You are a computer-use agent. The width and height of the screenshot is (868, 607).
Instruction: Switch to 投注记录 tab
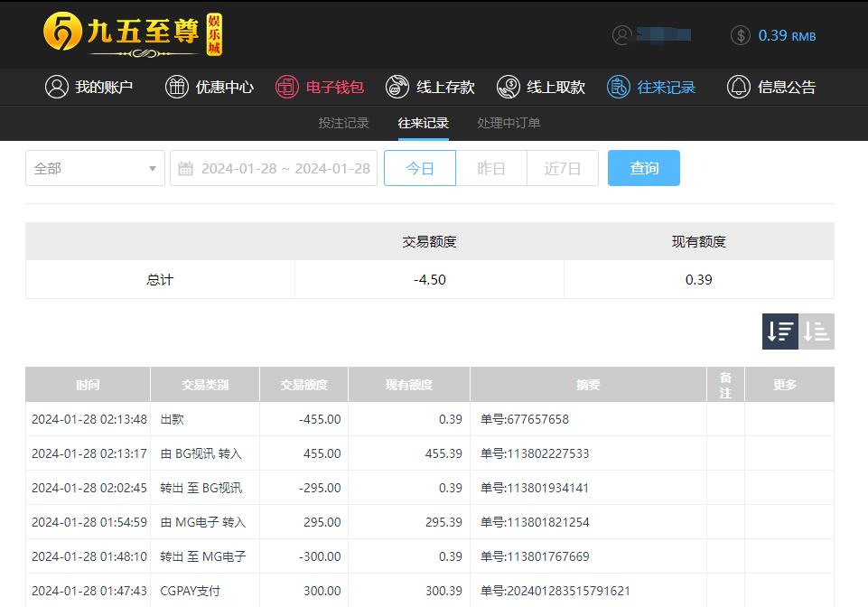[x=343, y=123]
